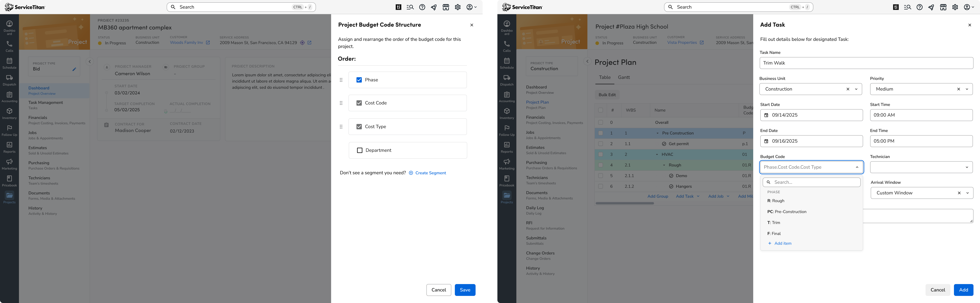This screenshot has width=980, height=303.
Task: Collapse the HVAC group row
Action: pyautogui.click(x=657, y=155)
